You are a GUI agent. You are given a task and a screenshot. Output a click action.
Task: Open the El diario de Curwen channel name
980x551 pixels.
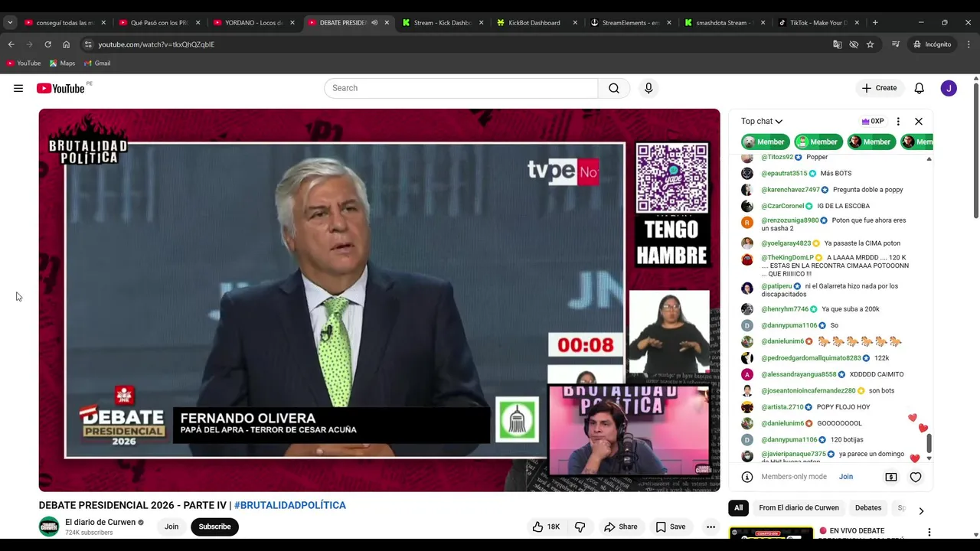pos(100,522)
